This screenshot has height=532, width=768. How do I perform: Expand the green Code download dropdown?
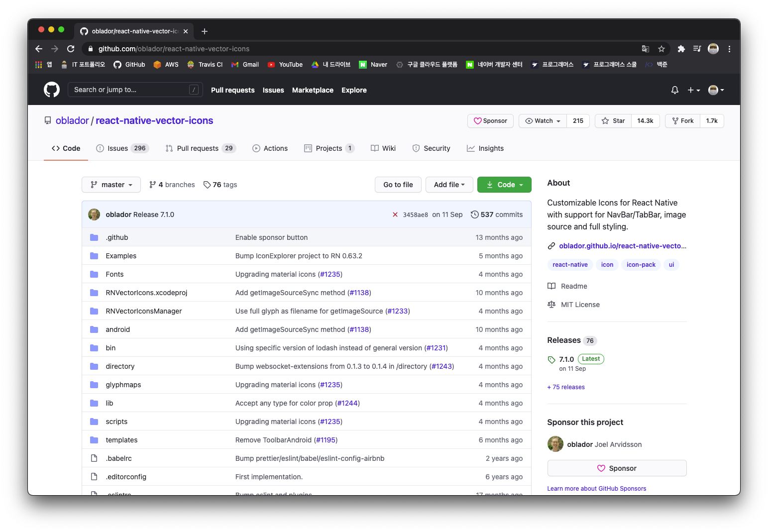pyautogui.click(x=504, y=185)
